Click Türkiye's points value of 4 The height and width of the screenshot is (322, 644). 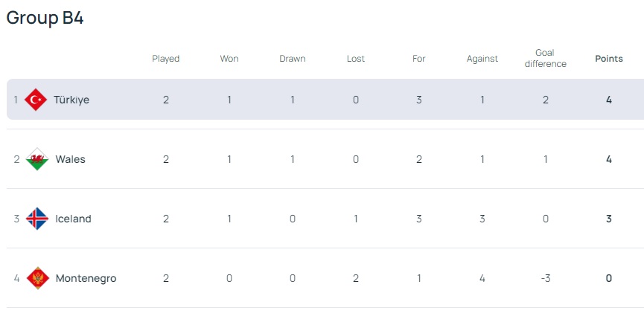pos(609,100)
